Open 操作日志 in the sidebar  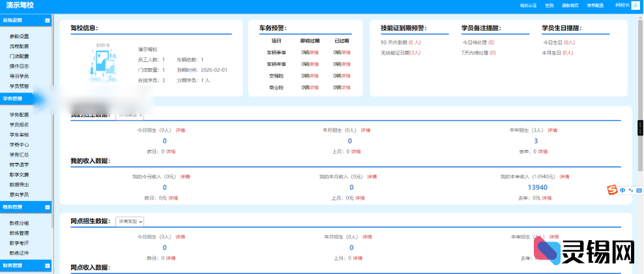(20, 66)
